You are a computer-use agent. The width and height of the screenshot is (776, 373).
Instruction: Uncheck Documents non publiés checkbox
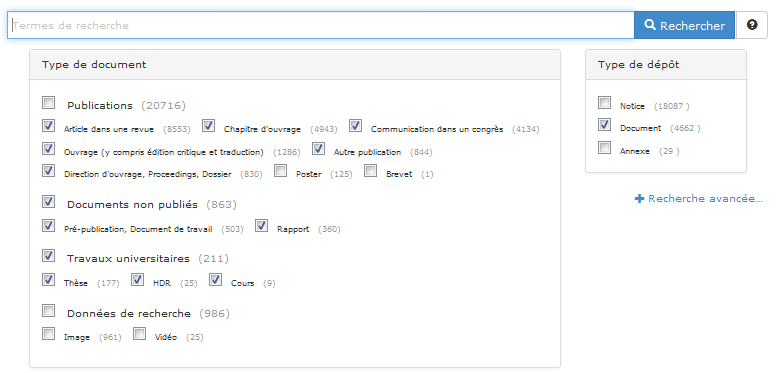click(48, 201)
